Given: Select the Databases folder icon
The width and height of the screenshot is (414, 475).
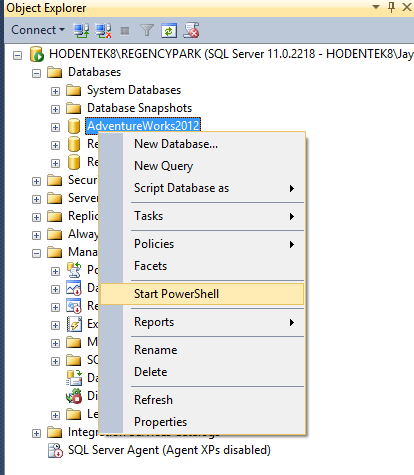Looking at the screenshot, I should click(x=54, y=72).
